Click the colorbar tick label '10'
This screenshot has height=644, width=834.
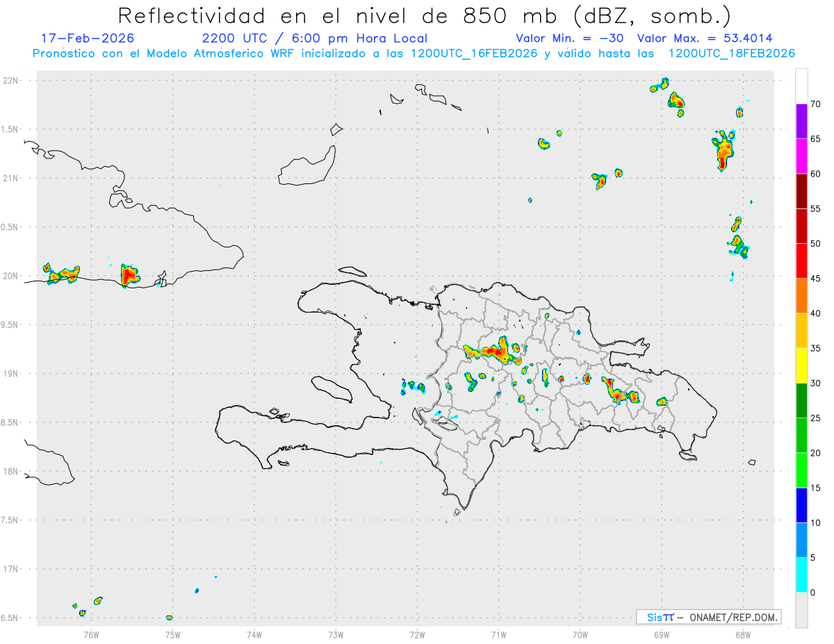(x=817, y=523)
